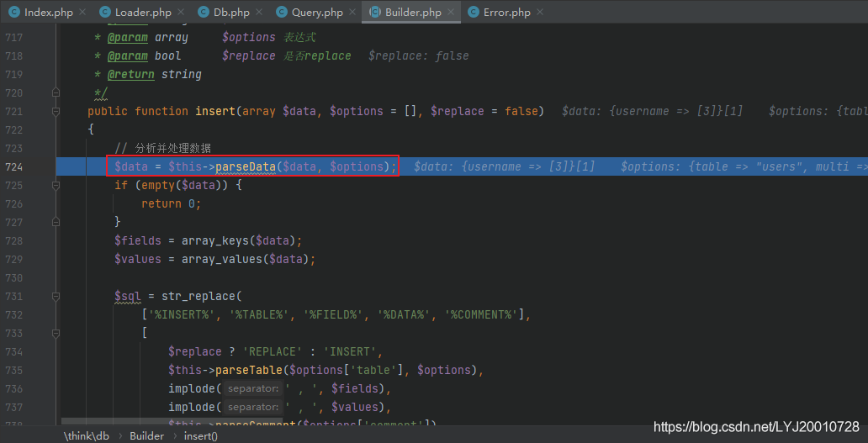Image resolution: width=868 pixels, height=443 pixels.
Task: Click the 'REPLACE' string literal
Action: point(272,351)
